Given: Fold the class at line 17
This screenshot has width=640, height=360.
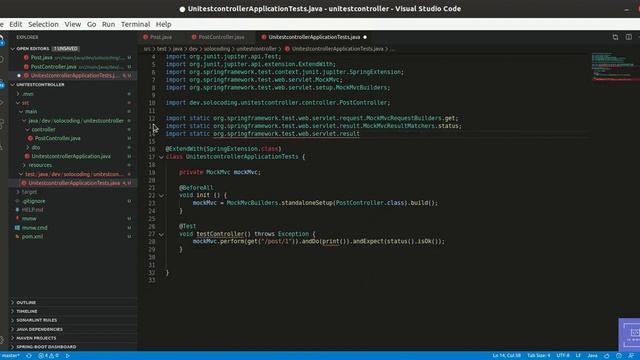Looking at the screenshot, I should (161, 157).
